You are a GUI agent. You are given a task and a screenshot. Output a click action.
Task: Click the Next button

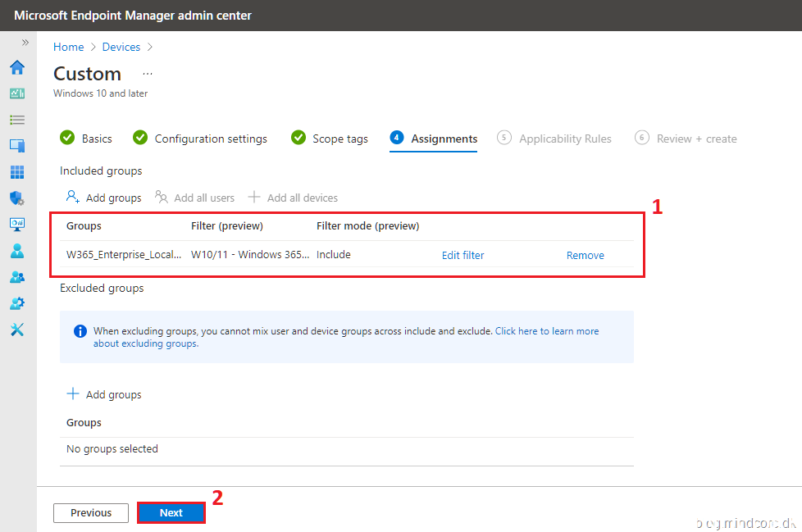[171, 512]
